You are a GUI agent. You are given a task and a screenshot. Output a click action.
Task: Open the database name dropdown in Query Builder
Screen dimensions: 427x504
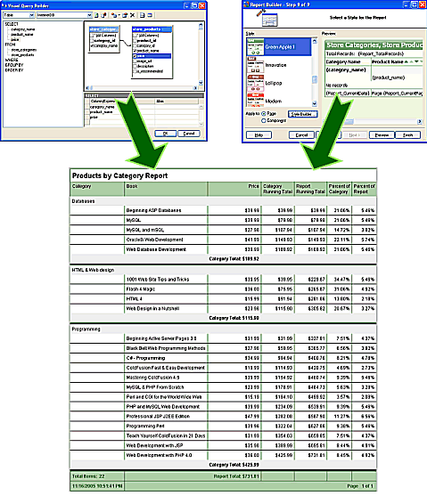click(89, 15)
